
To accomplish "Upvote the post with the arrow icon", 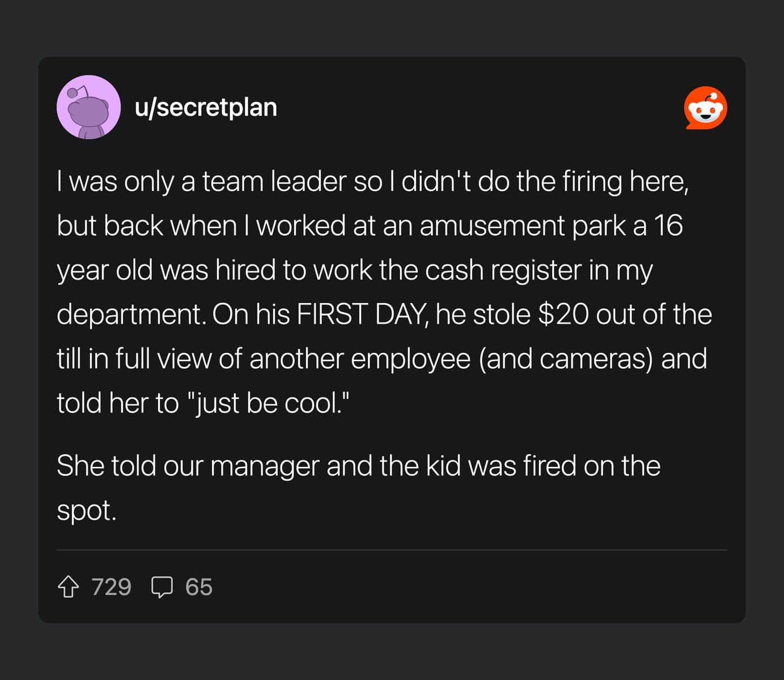I will coord(69,587).
